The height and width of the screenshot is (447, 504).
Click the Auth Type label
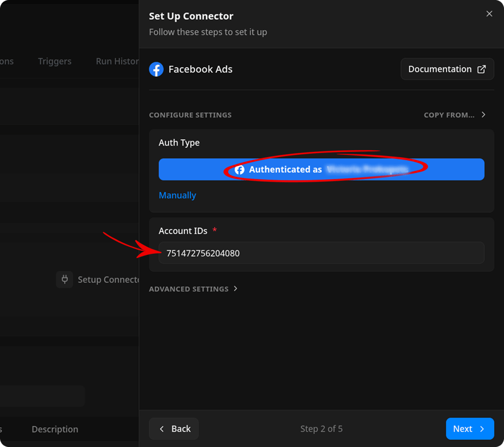click(x=179, y=143)
